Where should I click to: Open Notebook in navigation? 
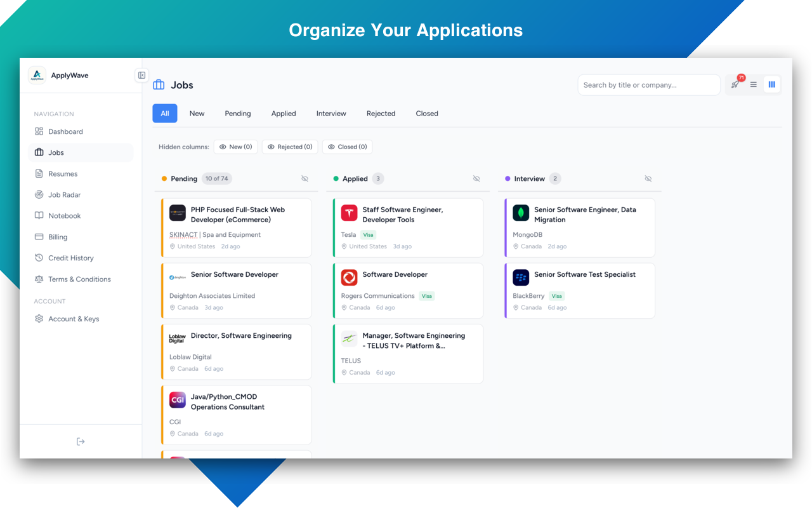pos(81,216)
